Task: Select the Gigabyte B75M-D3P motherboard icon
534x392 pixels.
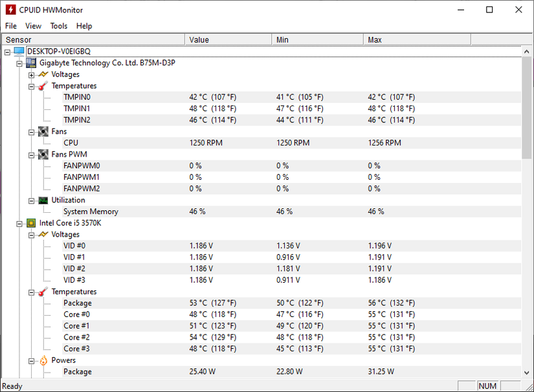Action: [31, 63]
